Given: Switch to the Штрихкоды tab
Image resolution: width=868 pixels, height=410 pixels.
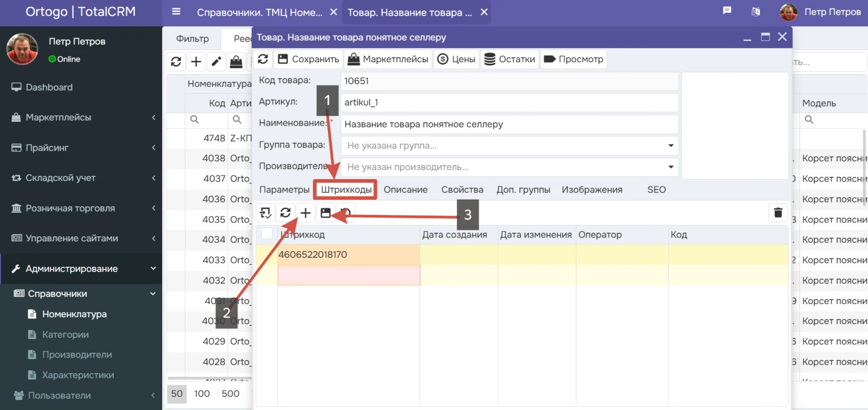Looking at the screenshot, I should coord(346,190).
